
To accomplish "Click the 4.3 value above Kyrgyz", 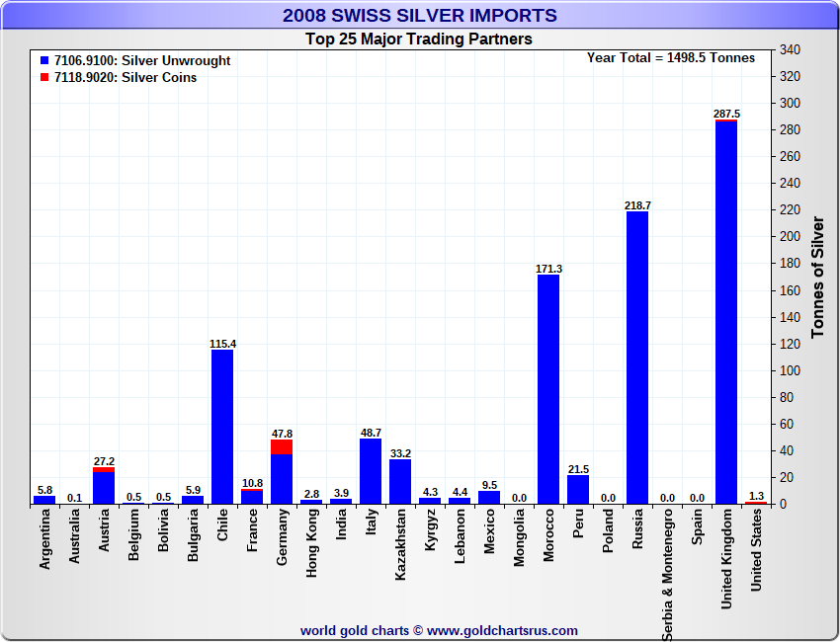I will (430, 492).
